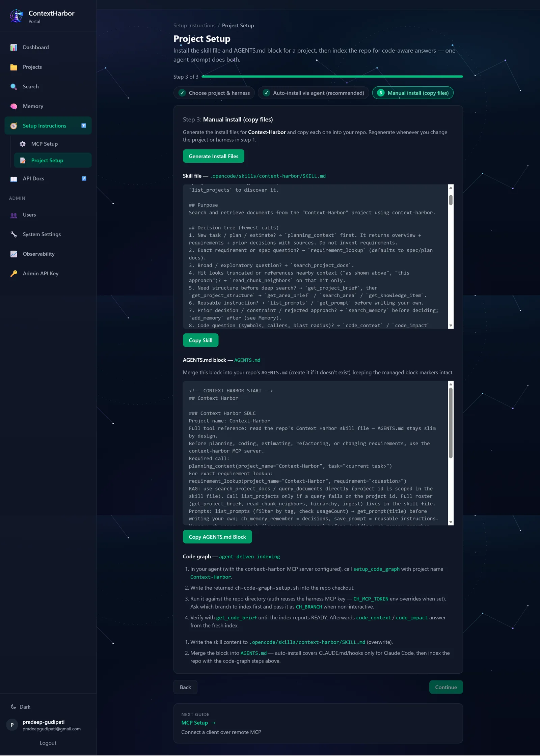Click the get_code_brief code reference
The height and width of the screenshot is (756, 540).
click(x=236, y=618)
